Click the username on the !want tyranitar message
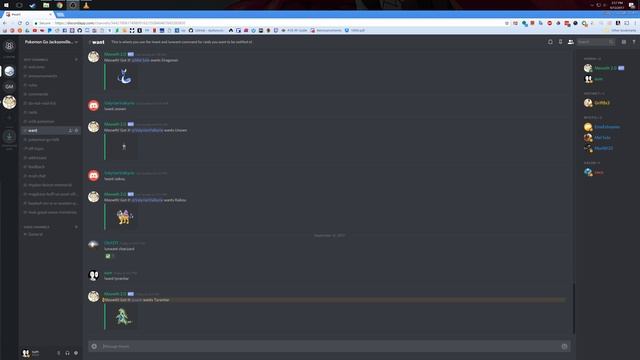This screenshot has width=640, height=360. coord(108,273)
